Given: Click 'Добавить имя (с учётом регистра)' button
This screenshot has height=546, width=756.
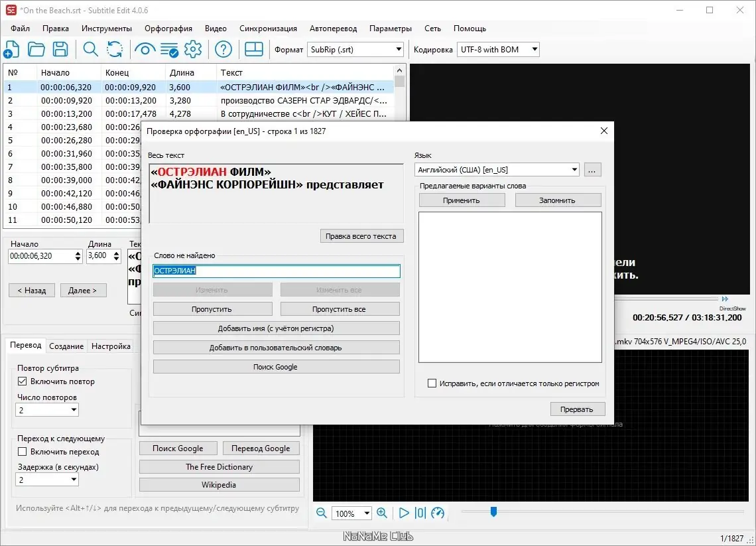Looking at the screenshot, I should point(277,328).
